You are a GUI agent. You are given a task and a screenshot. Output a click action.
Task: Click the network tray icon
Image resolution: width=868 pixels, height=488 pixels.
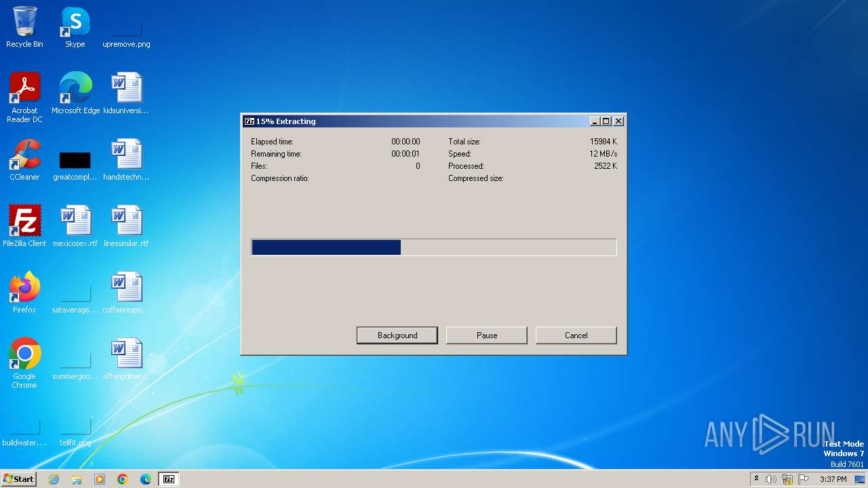click(x=787, y=479)
